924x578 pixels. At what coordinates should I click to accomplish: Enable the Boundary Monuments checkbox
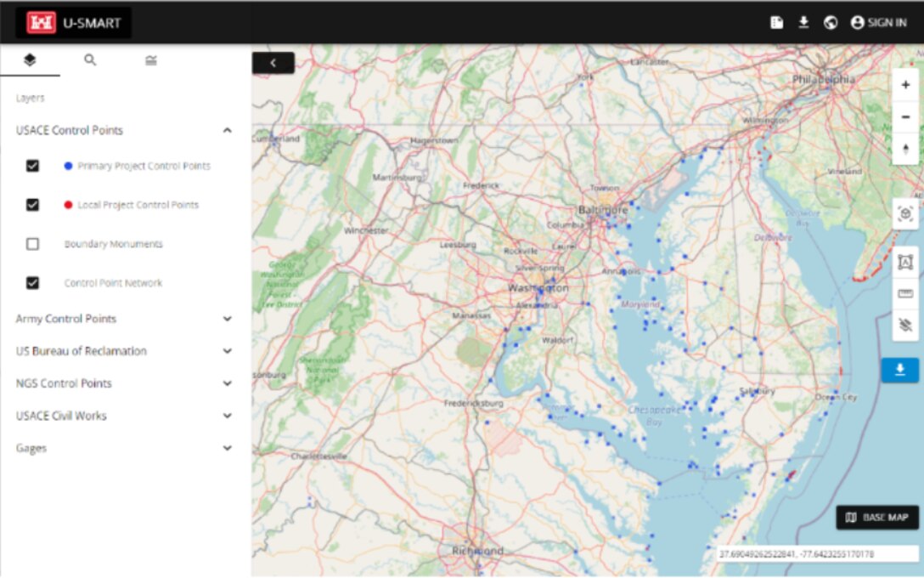pyautogui.click(x=32, y=244)
